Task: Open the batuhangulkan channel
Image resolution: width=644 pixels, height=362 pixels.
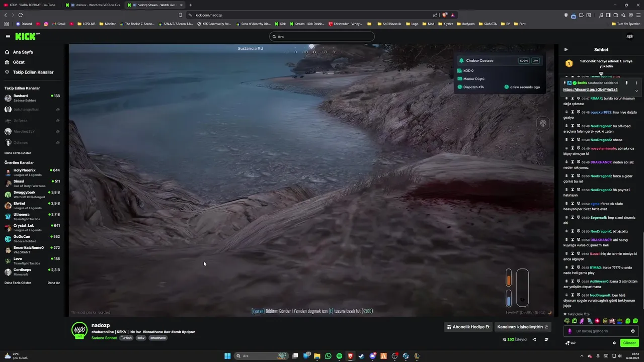Action: [x=32, y=109]
